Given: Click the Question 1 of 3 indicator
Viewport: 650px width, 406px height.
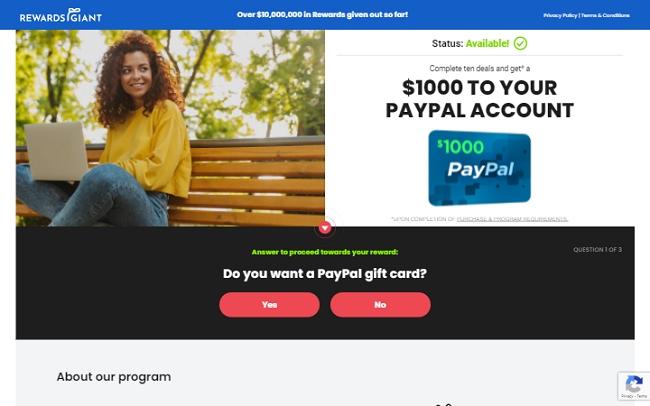Looking at the screenshot, I should [x=597, y=250].
